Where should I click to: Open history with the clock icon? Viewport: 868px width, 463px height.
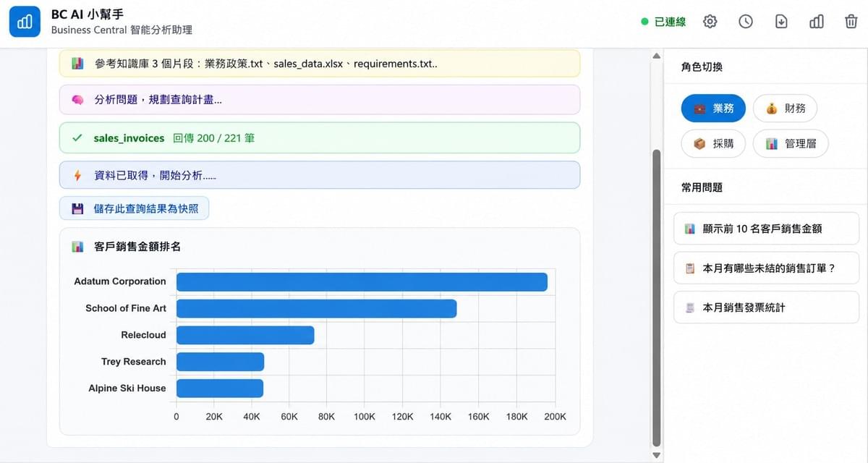[x=746, y=22]
